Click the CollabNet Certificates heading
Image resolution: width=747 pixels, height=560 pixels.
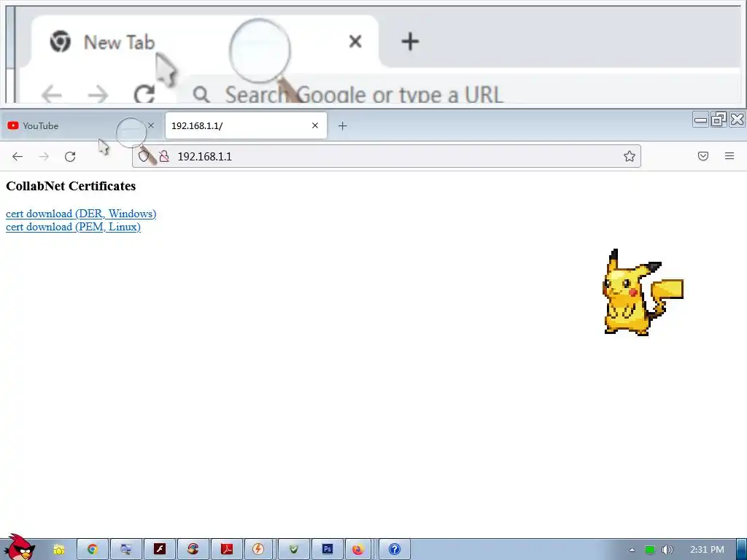point(71,186)
